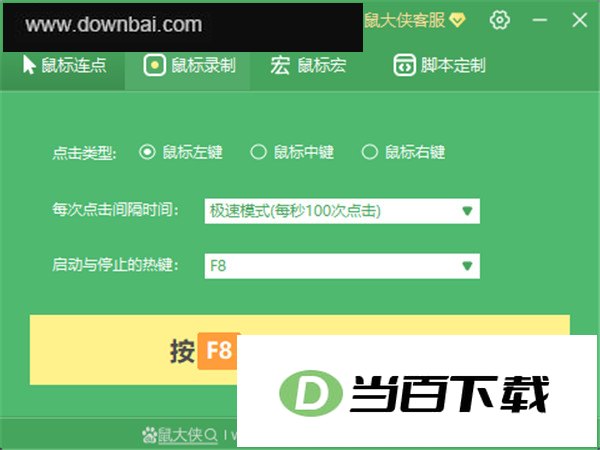Click the 启动与停止的热键 label
Image resolution: width=600 pixels, height=450 pixels.
[116, 265]
